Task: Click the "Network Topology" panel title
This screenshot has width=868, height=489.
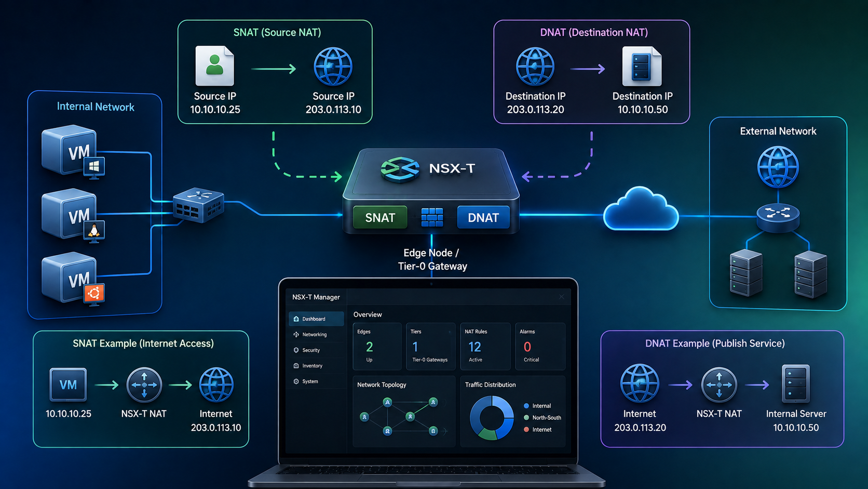Action: (382, 385)
